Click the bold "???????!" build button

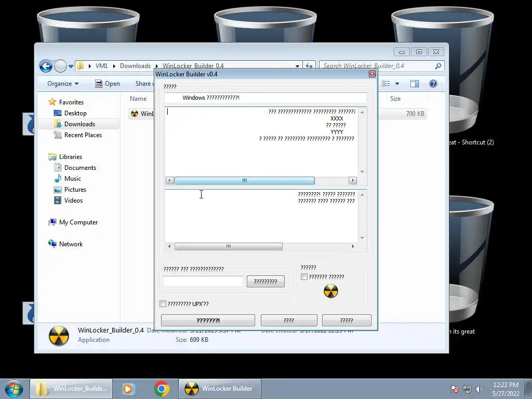(208, 320)
